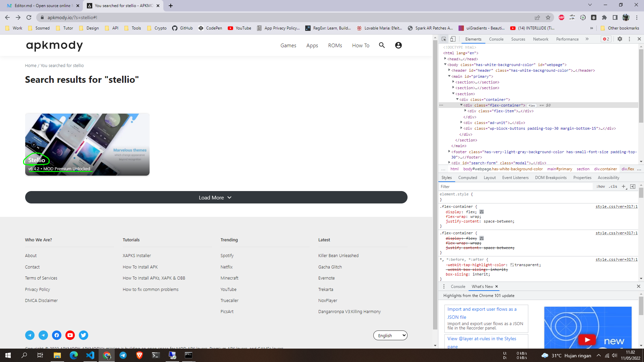This screenshot has height=362, width=644.
Task: Open the user account icon
Action: coord(398,45)
